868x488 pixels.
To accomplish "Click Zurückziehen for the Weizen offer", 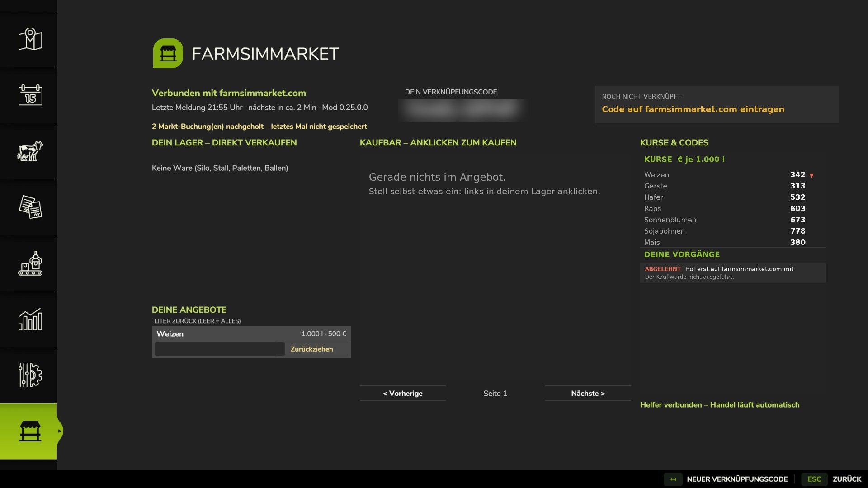I will (312, 349).
